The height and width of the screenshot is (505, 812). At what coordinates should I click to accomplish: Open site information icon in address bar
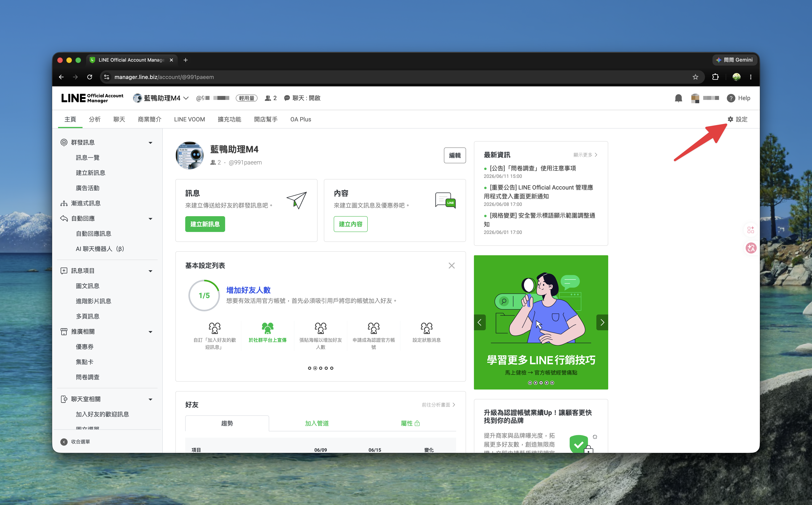point(107,77)
